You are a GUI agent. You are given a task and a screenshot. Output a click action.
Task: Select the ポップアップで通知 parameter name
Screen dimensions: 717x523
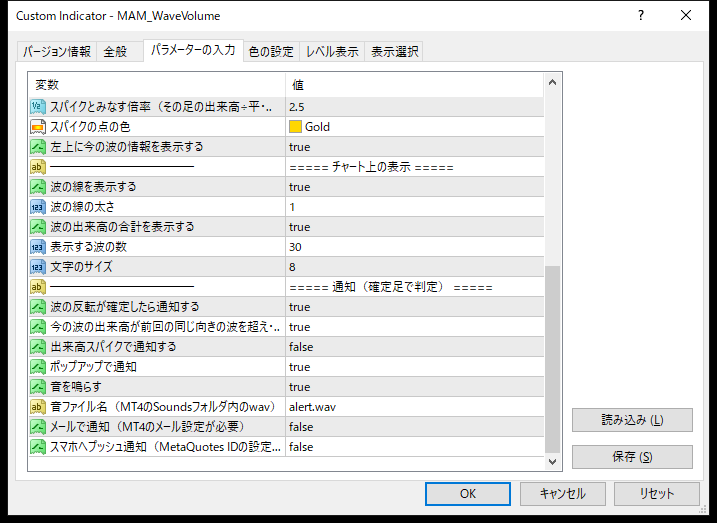point(93,367)
